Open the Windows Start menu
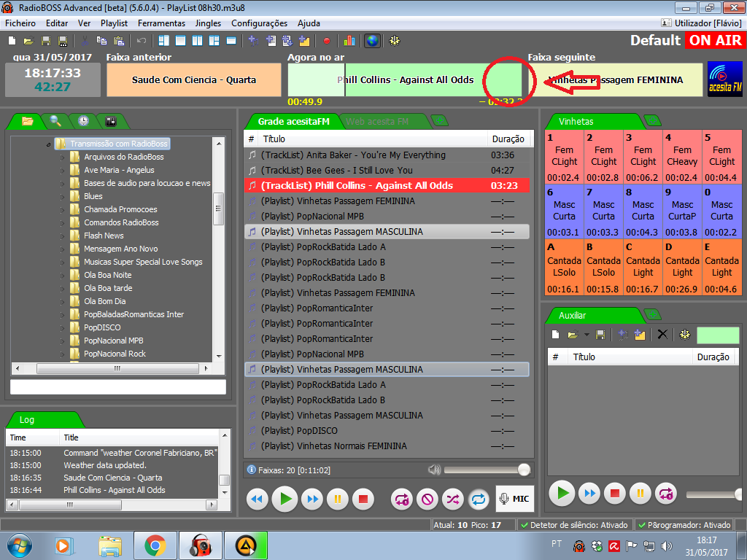 [19, 545]
